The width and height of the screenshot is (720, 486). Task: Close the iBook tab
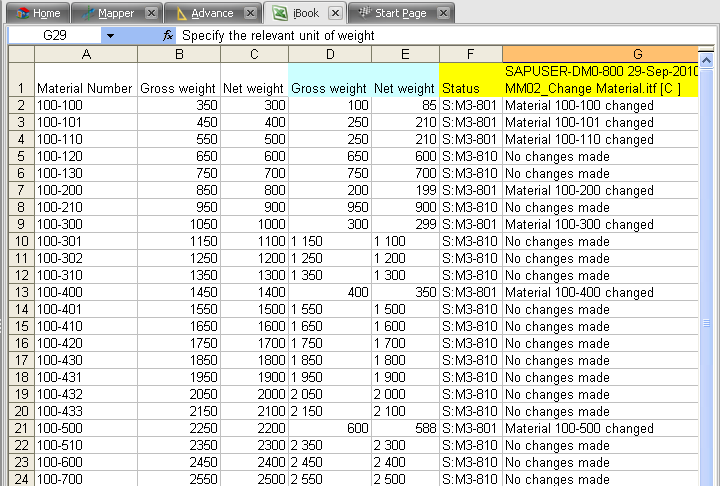[x=336, y=13]
